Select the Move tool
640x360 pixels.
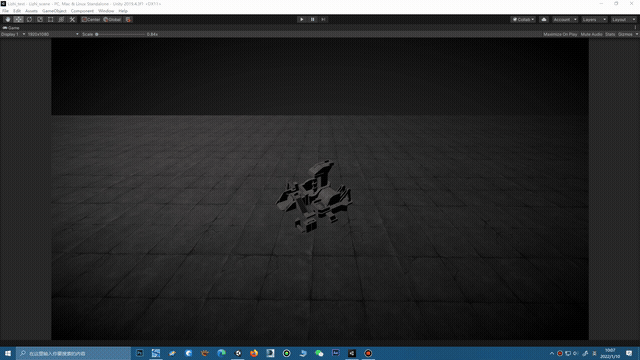[x=18, y=20]
